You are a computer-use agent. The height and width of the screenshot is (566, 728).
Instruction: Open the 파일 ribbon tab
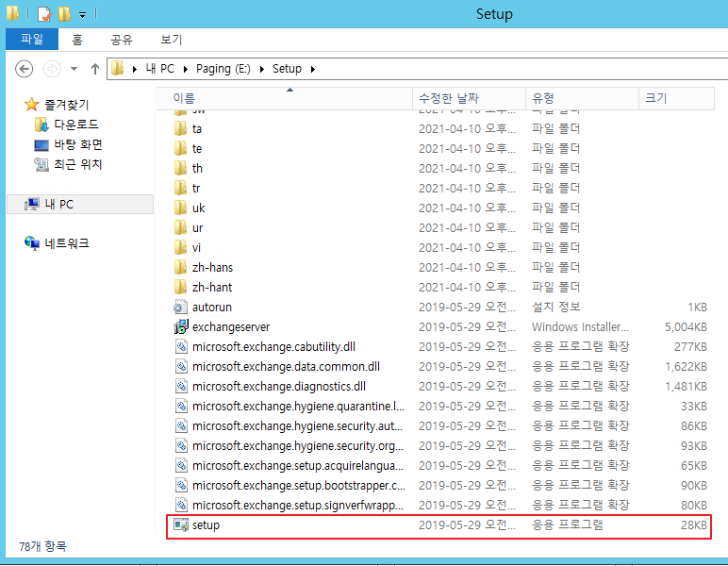32,39
